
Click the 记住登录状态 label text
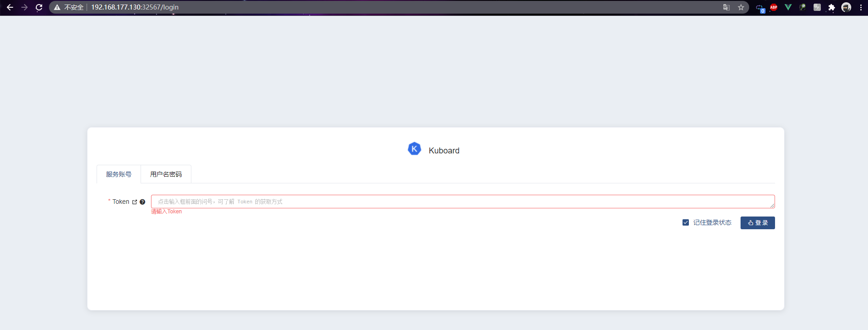(x=712, y=222)
